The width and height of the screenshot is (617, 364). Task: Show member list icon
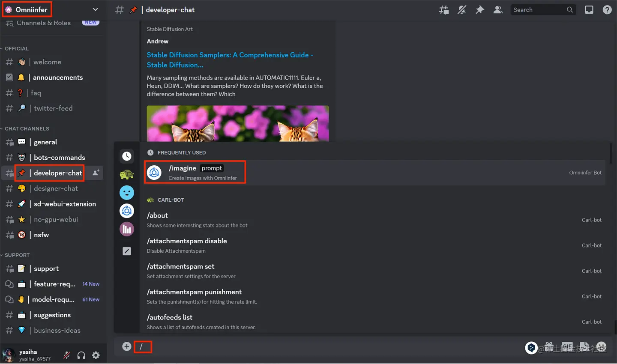point(498,10)
